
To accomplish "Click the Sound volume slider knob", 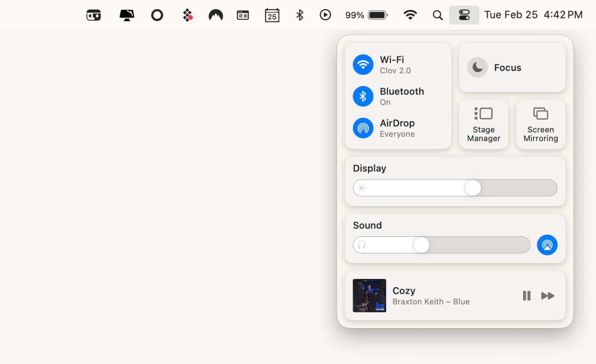I will 421,245.
